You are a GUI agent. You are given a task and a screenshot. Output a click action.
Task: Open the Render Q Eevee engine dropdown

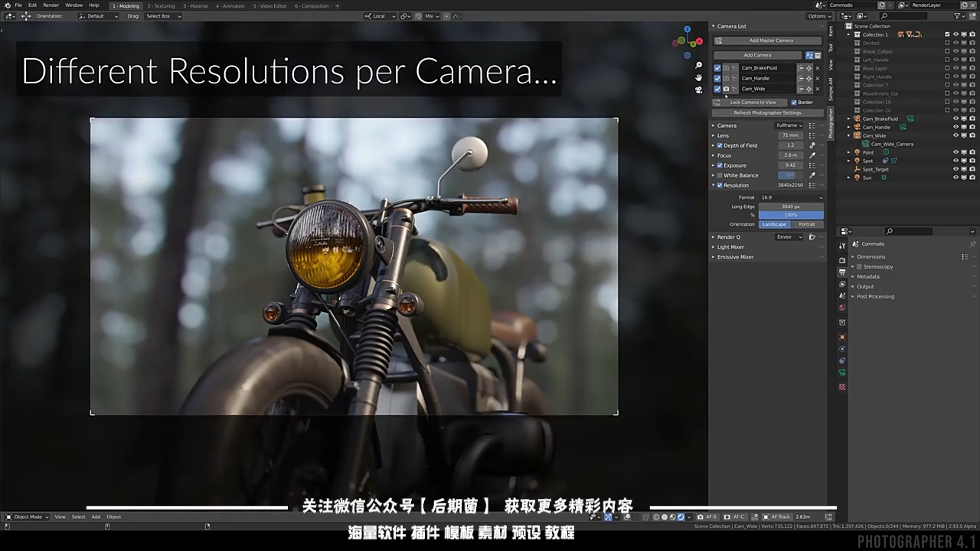[789, 237]
